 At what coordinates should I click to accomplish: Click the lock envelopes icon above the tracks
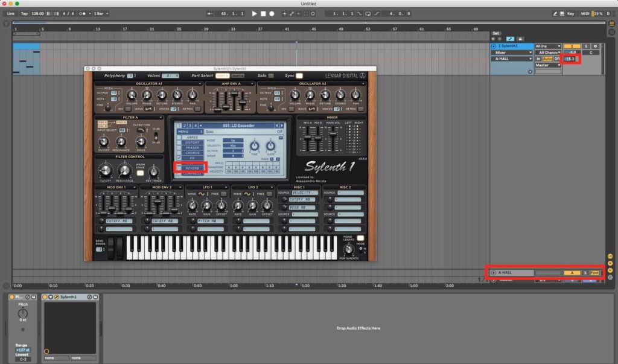tap(521, 39)
